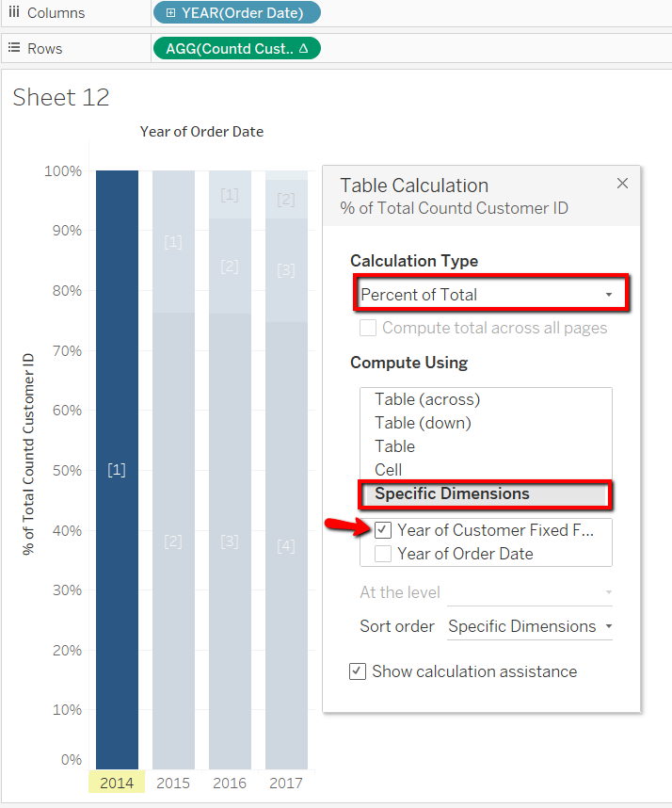
Task: Select Table (down) option
Action: point(423,423)
